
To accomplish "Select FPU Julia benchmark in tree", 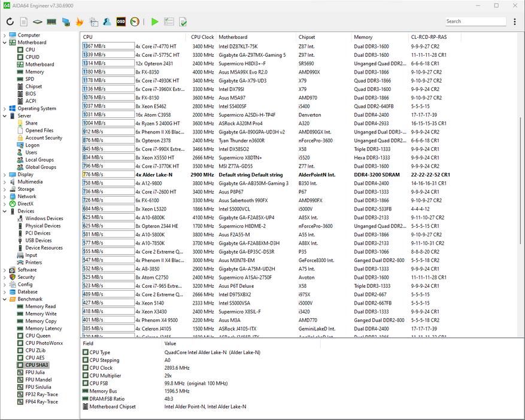I will pos(35,372).
